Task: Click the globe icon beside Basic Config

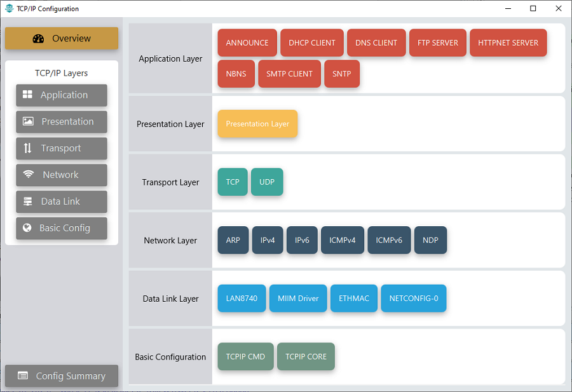Action: 27,228
